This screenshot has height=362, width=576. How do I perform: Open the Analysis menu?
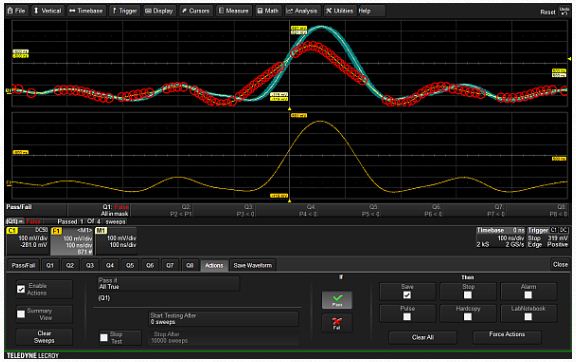click(302, 11)
